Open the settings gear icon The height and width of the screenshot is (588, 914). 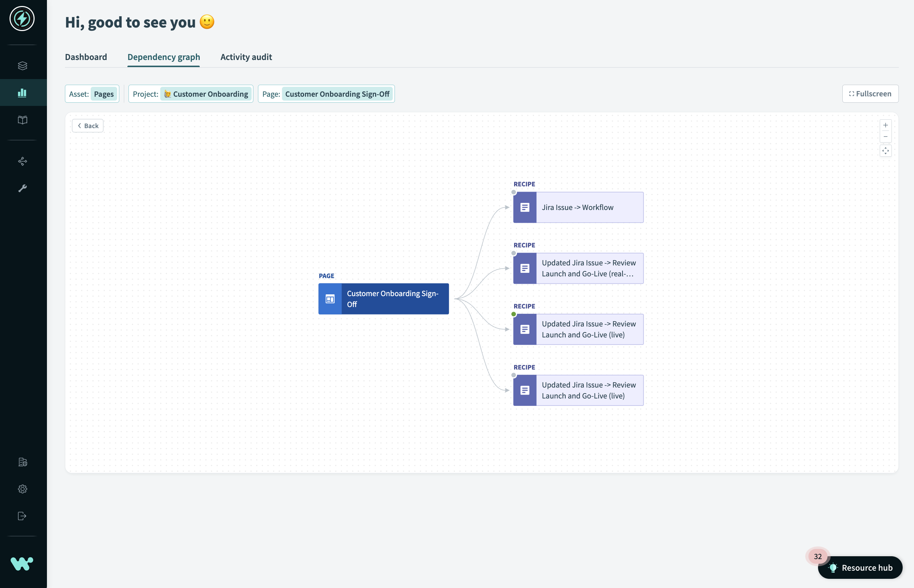[23, 489]
